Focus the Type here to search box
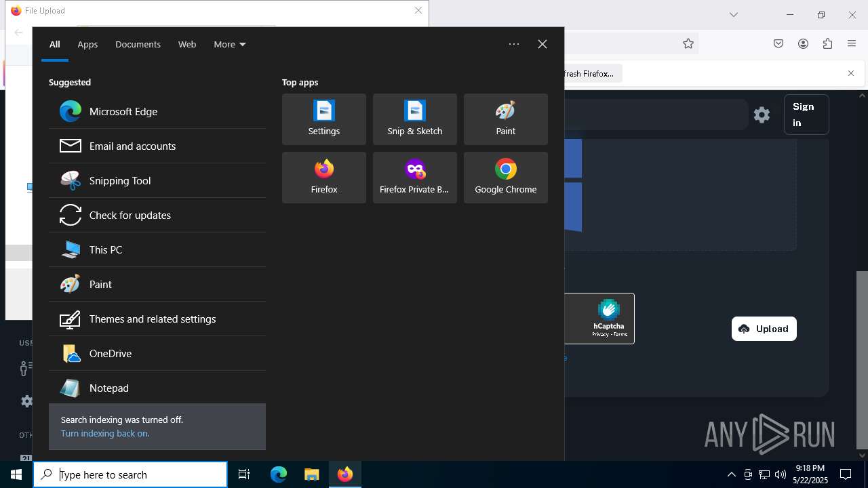The height and width of the screenshot is (488, 868). pos(130,474)
